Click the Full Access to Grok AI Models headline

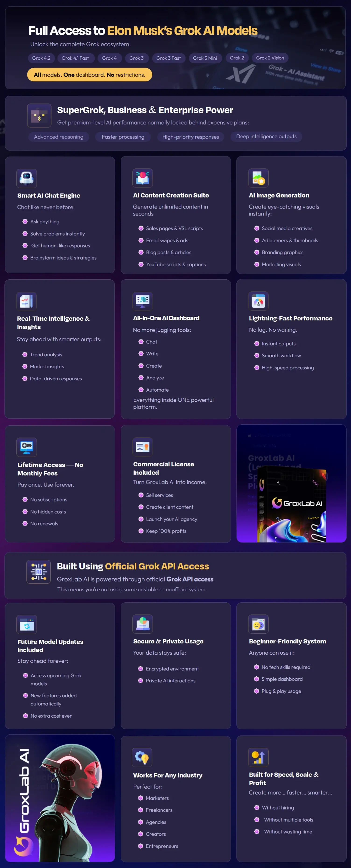[143, 31]
